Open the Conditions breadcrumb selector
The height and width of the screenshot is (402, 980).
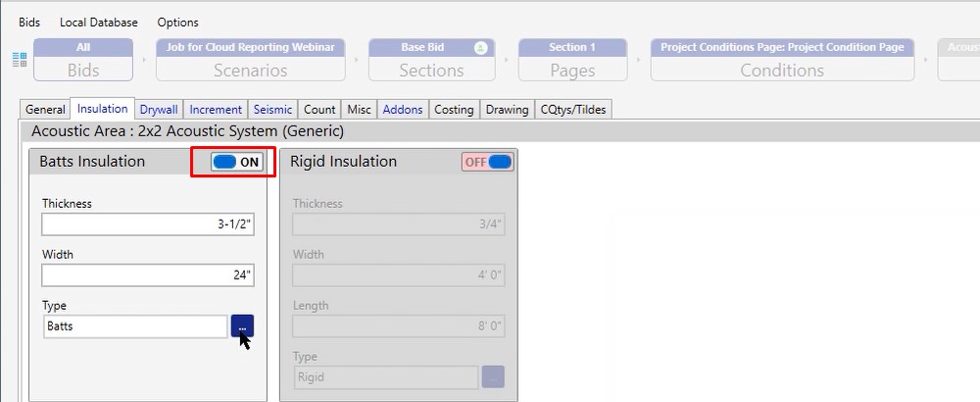click(x=782, y=60)
